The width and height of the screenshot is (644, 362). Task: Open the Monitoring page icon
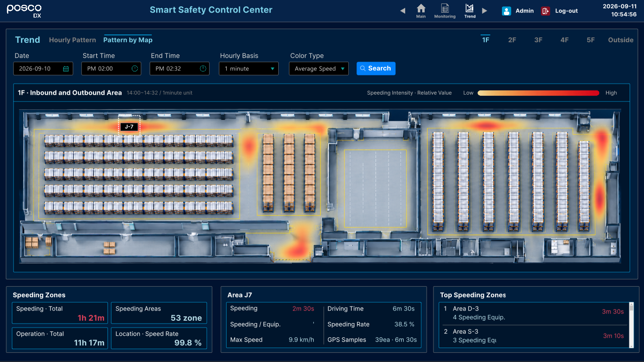click(445, 8)
